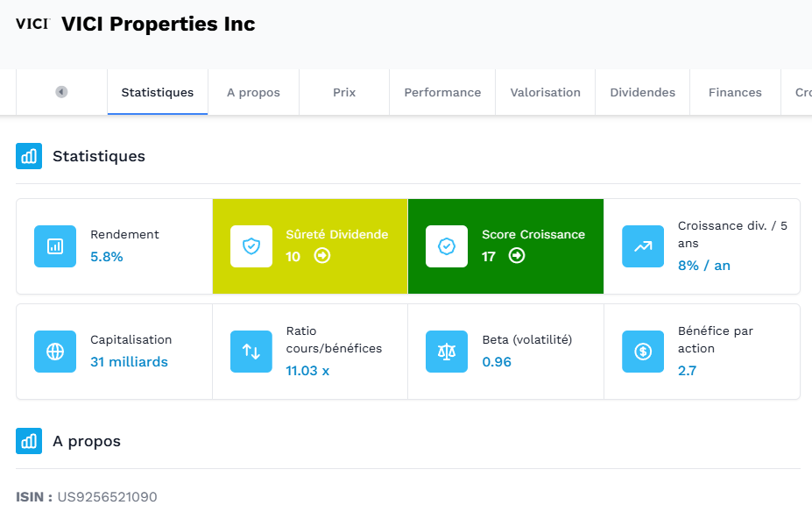The width and height of the screenshot is (812, 512).
Task: Open the Finances tab
Action: point(735,92)
